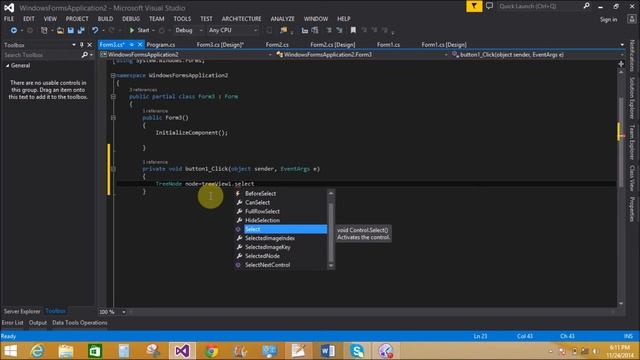Open the Toolbox window options dropdown

(73, 45)
